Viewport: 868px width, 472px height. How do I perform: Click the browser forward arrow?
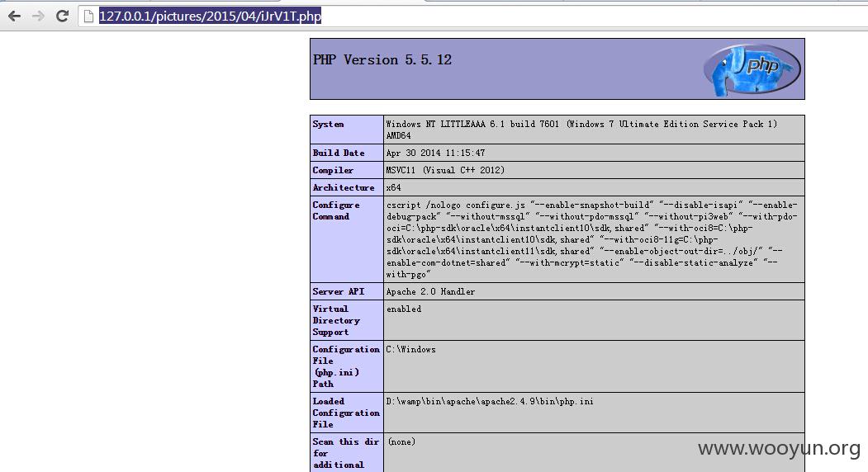tap(38, 17)
